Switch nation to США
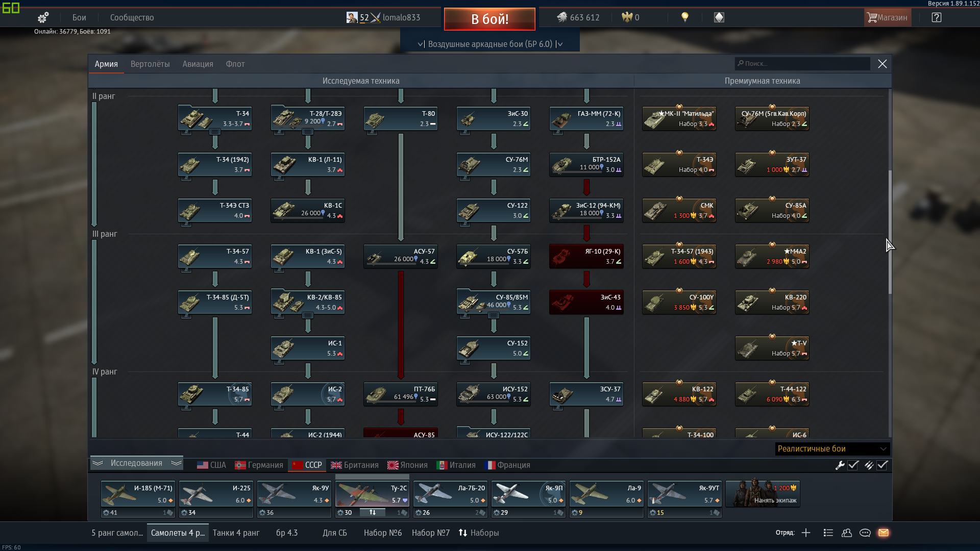Screen dimensions: 980x551 coord(211,465)
